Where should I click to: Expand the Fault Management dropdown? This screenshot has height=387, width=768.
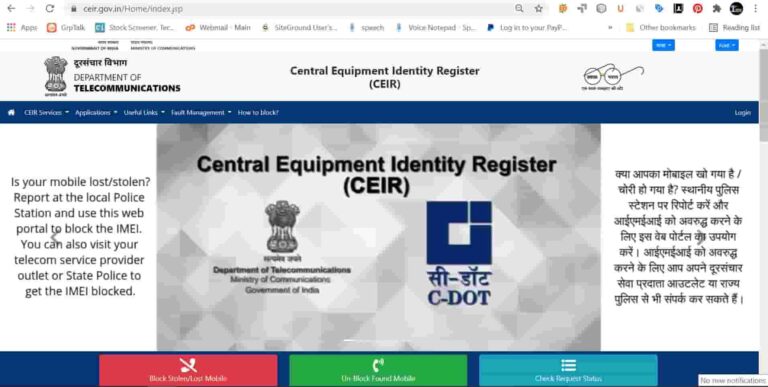(201, 113)
